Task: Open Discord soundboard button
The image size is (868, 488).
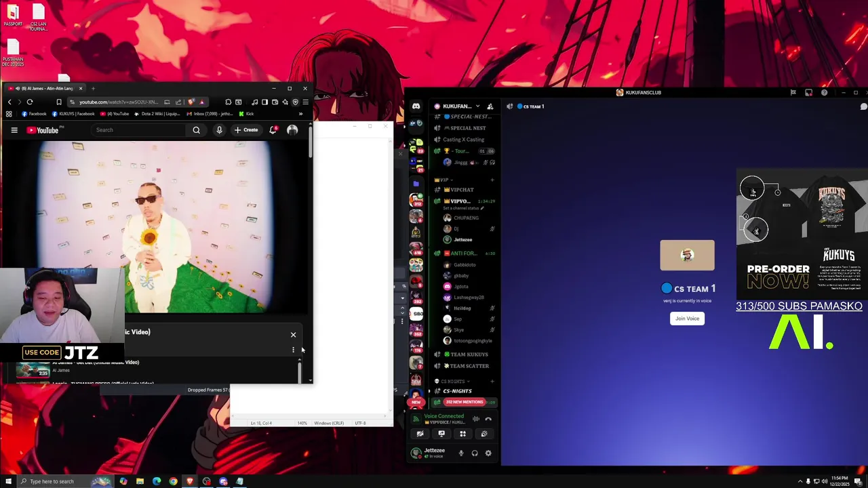Action: point(484,434)
